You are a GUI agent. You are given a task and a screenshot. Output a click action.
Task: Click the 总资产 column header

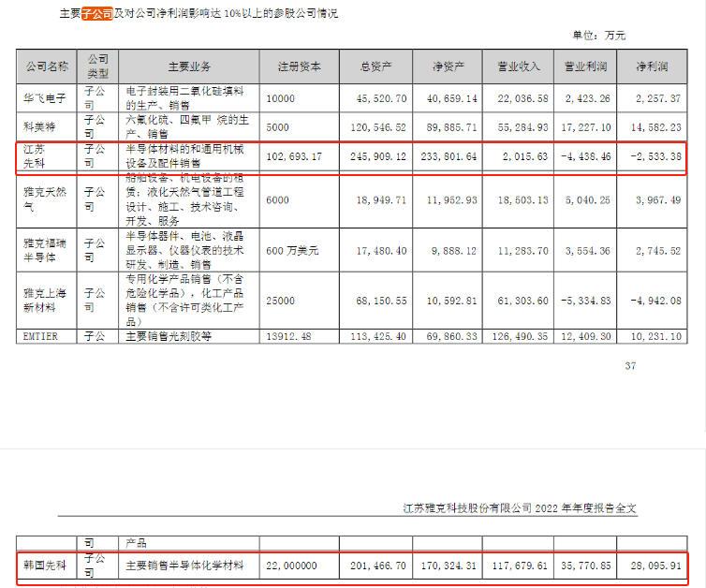[376, 66]
